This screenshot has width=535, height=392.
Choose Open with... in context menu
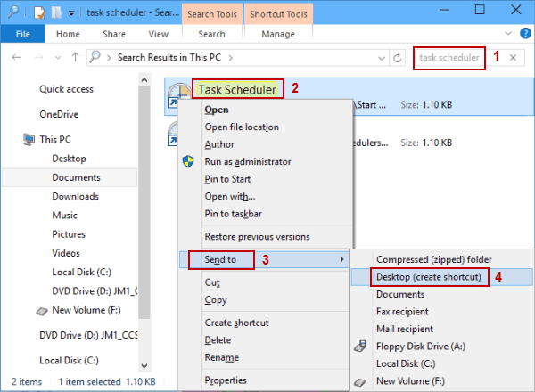tap(230, 196)
